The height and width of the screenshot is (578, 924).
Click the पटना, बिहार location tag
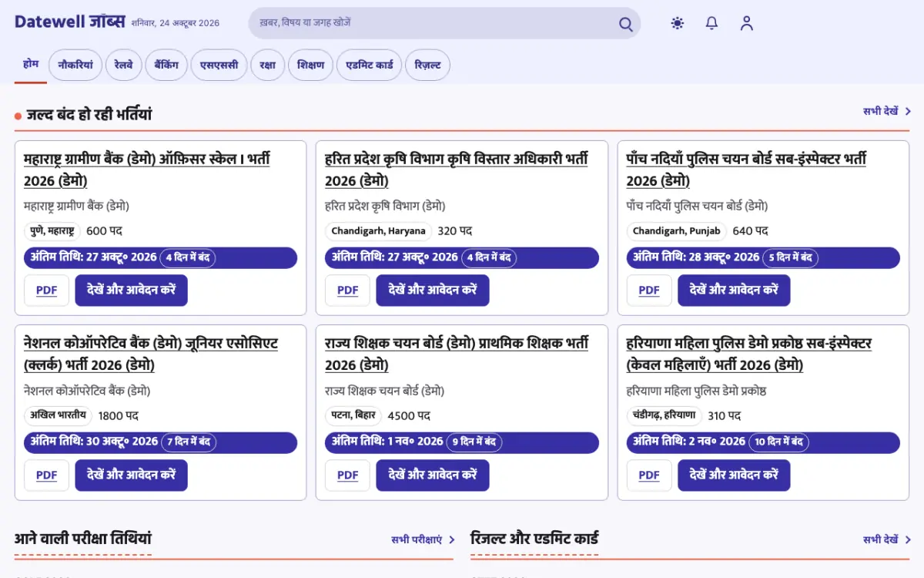[353, 415]
